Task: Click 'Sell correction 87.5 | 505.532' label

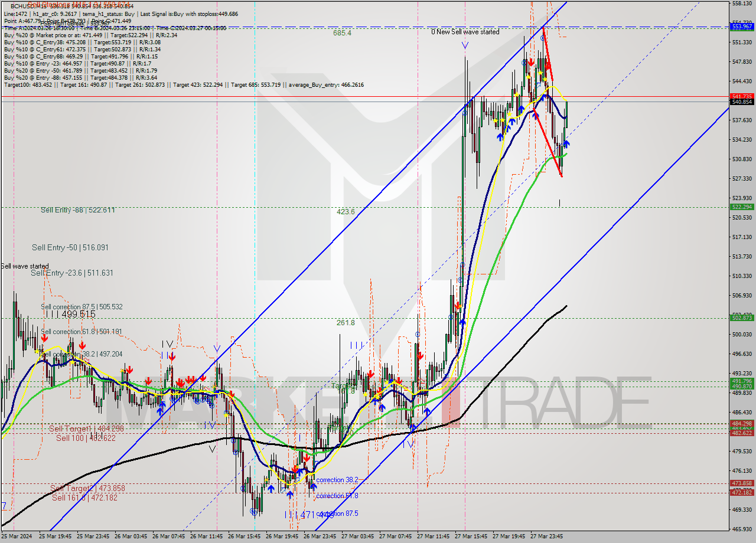Action: [82, 307]
